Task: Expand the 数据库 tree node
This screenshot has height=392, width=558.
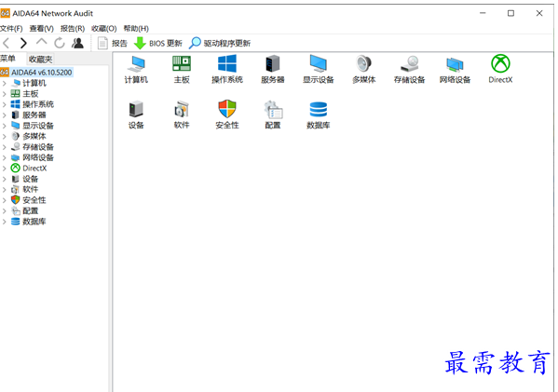Action: [x=5, y=222]
